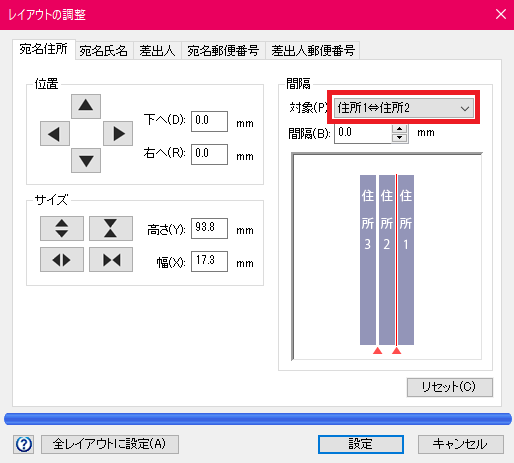Viewport: 514px width, 463px height.
Task: Click the decrease height icon in サイズ
Action: [111, 228]
